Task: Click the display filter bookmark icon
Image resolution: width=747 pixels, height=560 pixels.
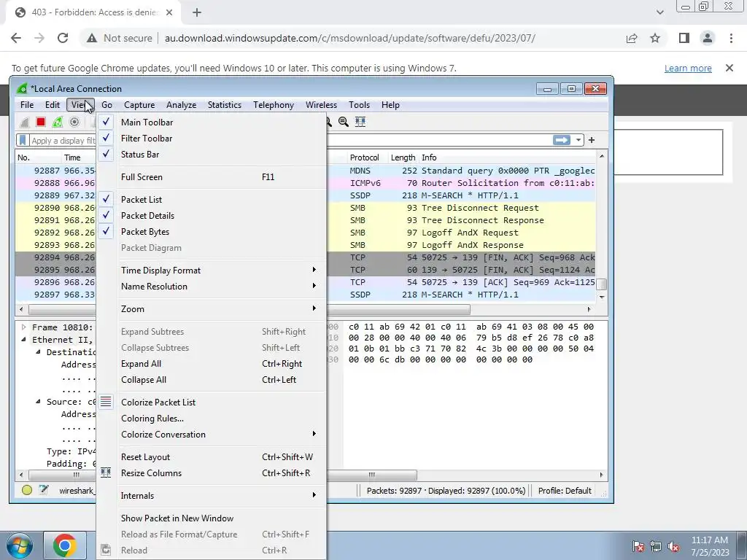Action: click(x=23, y=140)
